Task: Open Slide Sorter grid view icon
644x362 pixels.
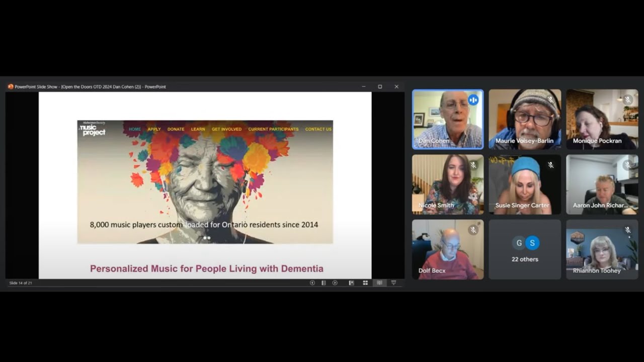Action: (365, 283)
